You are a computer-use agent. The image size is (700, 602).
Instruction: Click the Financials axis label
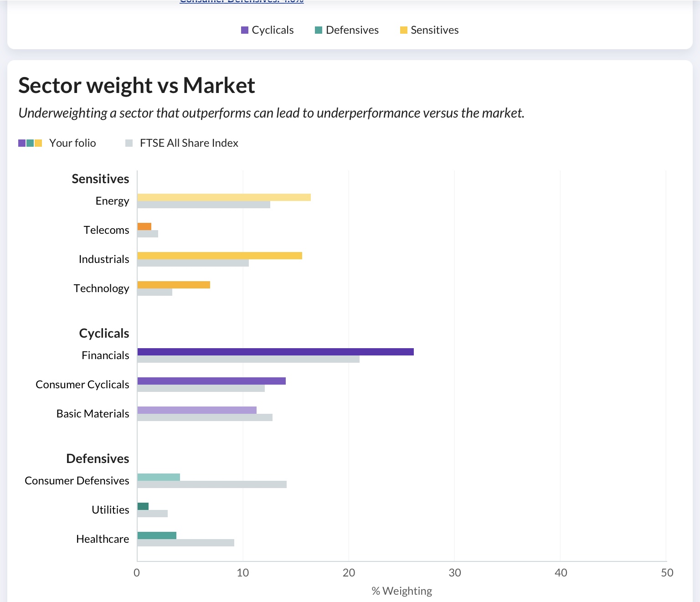105,355
